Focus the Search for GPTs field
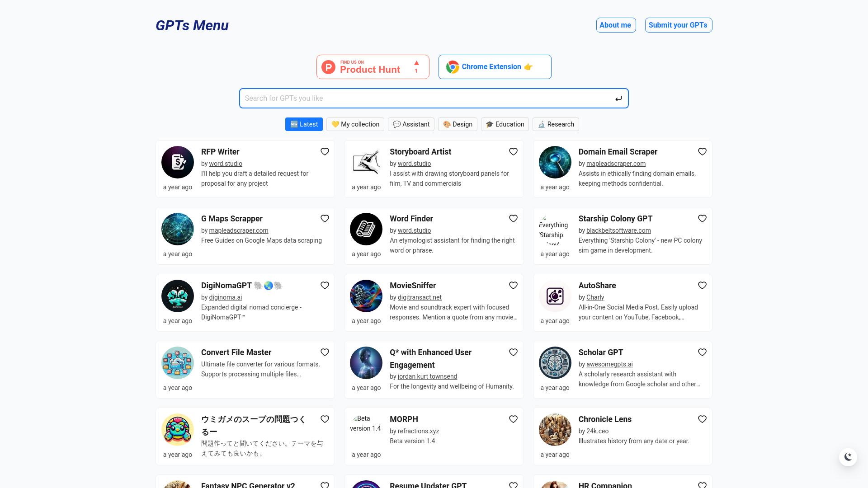The image size is (868, 488). 425,99
